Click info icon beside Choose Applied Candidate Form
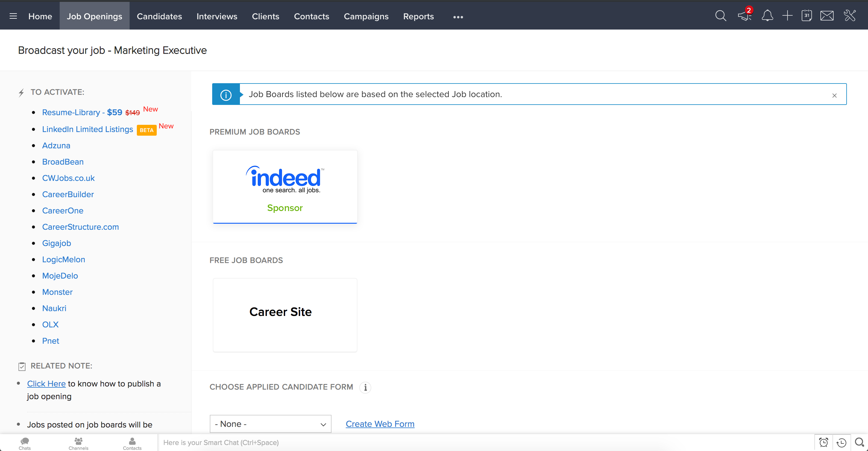Viewport: 868px width, 451px height. [x=365, y=388]
